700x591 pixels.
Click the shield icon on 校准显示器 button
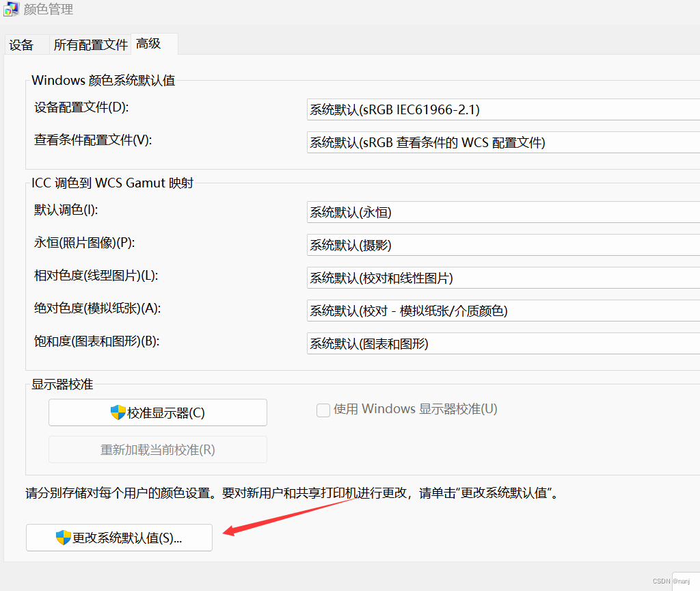tap(118, 412)
